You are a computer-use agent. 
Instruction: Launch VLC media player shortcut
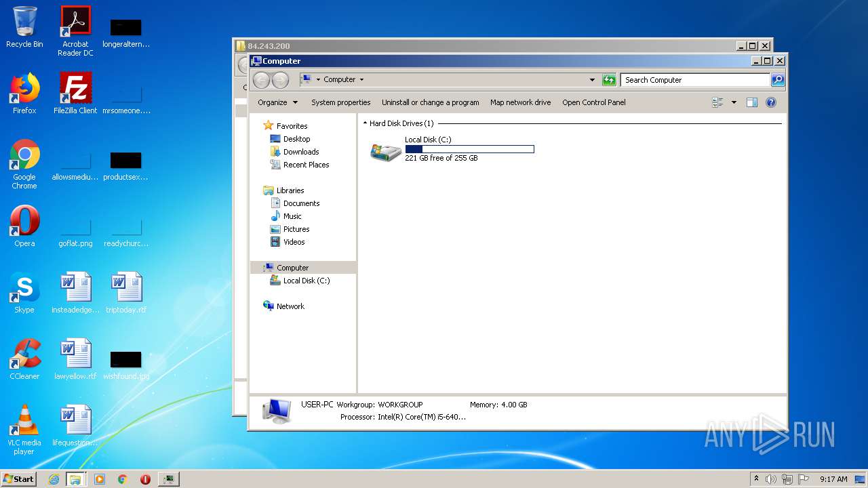click(24, 430)
